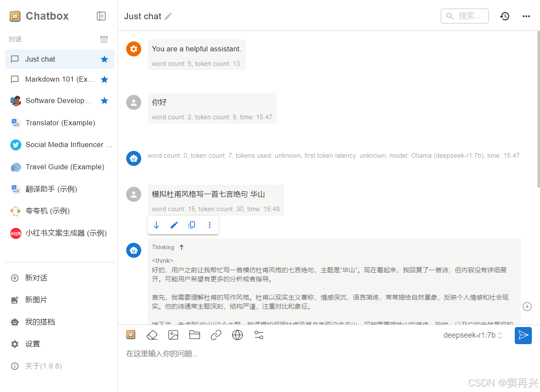Attach an image with the picture icon
Image resolution: width=540 pixels, height=392 pixels.
[x=173, y=335]
